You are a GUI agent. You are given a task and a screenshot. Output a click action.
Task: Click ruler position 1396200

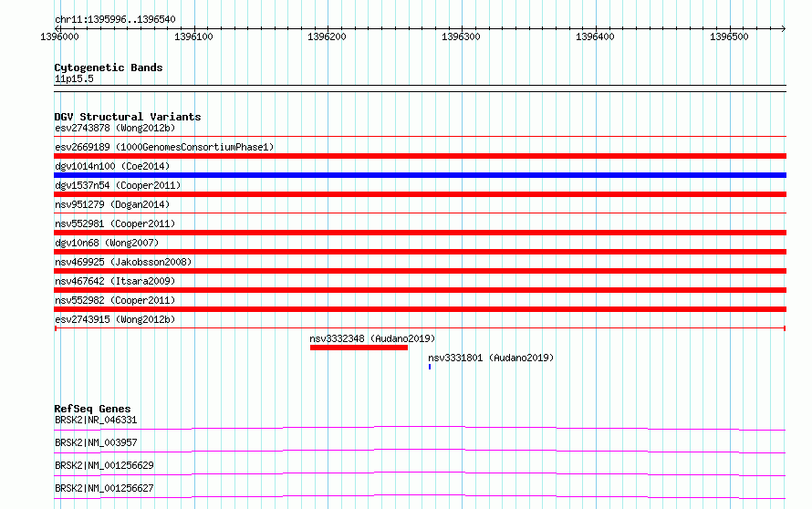pos(327,36)
